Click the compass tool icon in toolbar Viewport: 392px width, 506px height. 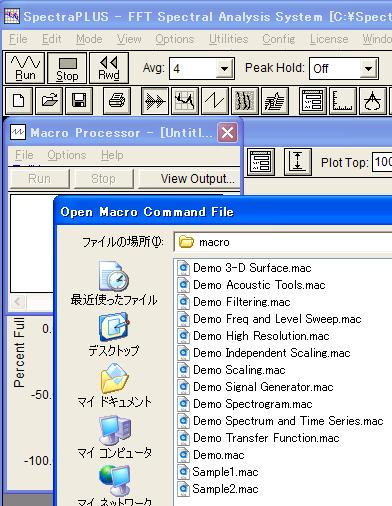pos(373,101)
